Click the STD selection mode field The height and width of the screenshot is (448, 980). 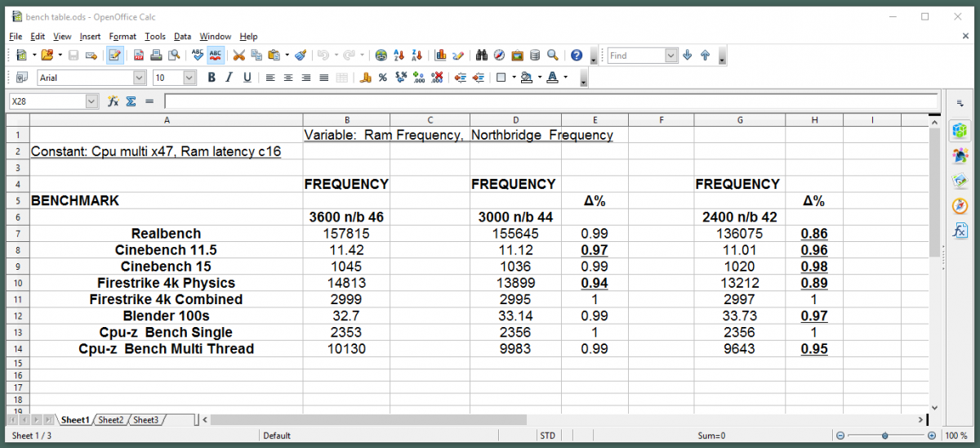pyautogui.click(x=546, y=436)
